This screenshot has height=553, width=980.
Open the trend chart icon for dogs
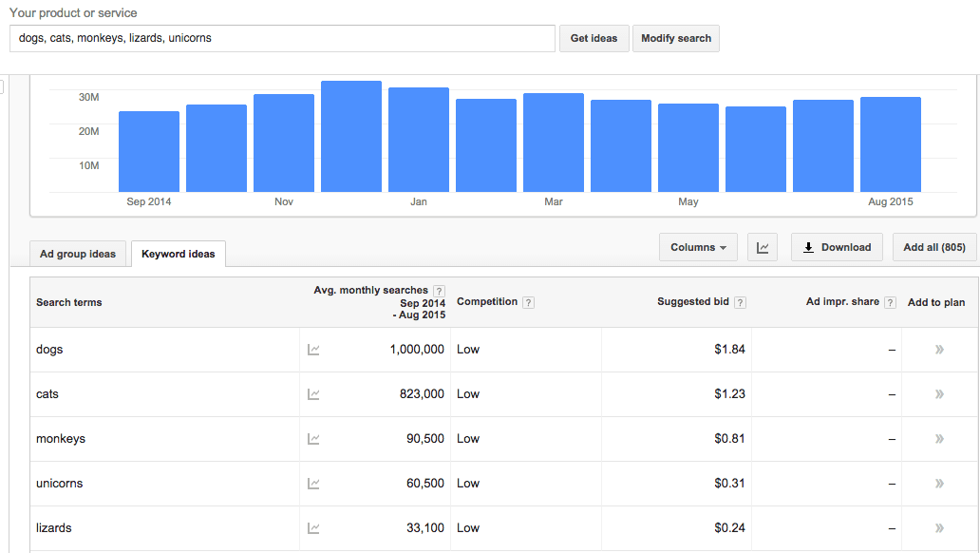coord(313,350)
